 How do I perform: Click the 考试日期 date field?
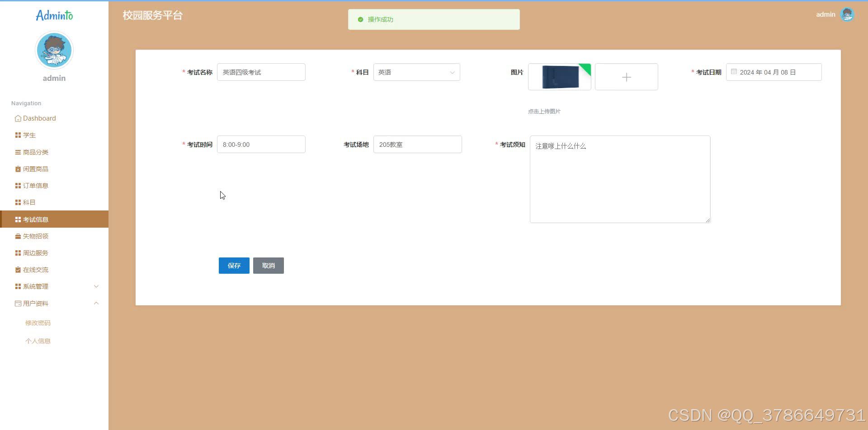(774, 72)
